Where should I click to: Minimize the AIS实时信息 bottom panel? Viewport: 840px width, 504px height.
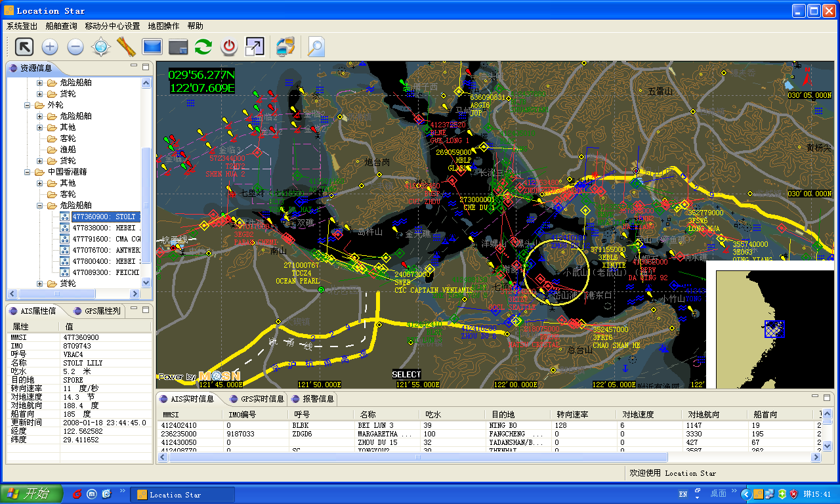point(814,397)
